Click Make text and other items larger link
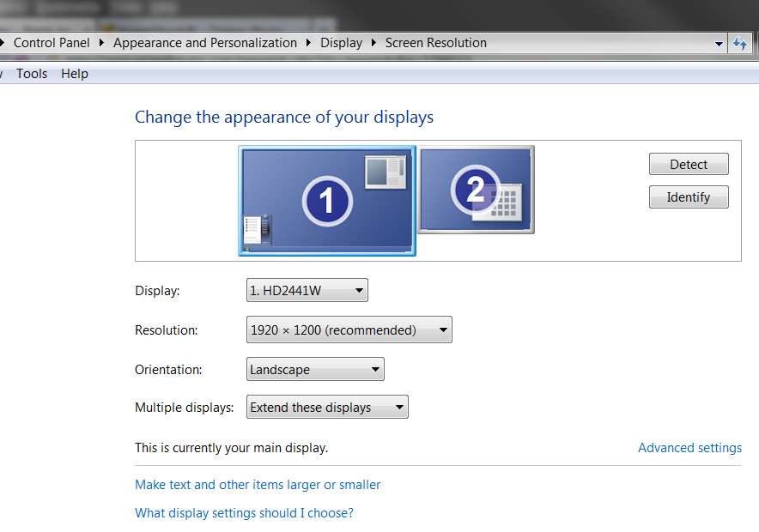 [258, 485]
